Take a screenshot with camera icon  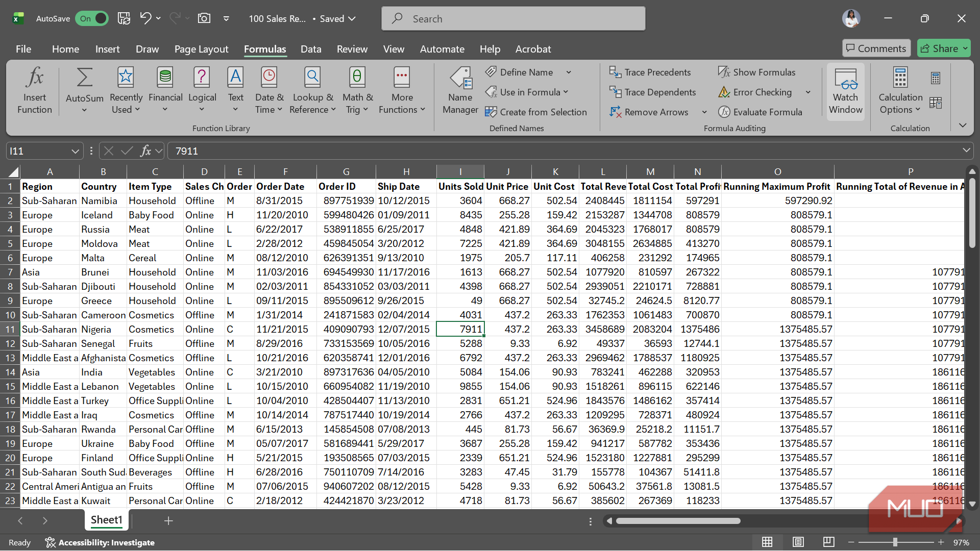coord(204,18)
